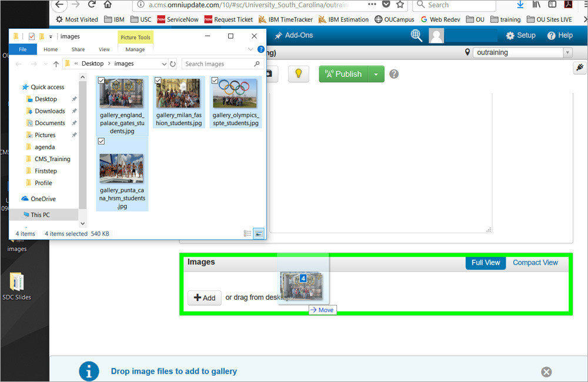
Task: Select This PC in navigation pane
Action: click(x=40, y=215)
